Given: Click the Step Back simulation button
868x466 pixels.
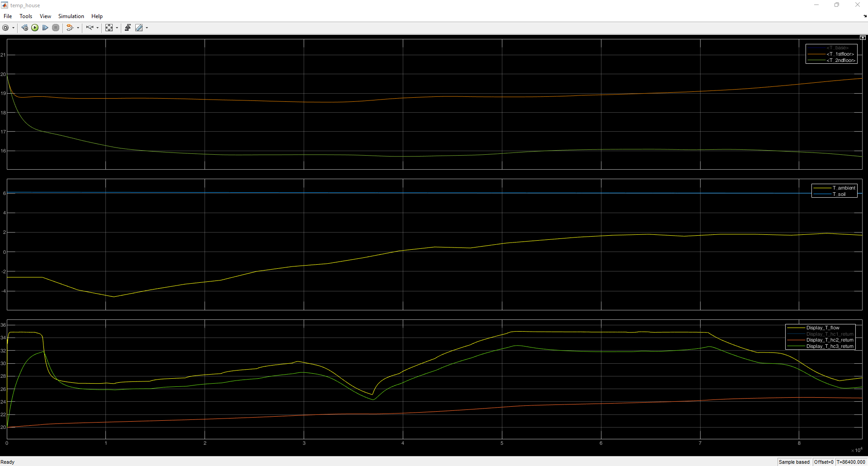Looking at the screenshot, I should 24,28.
